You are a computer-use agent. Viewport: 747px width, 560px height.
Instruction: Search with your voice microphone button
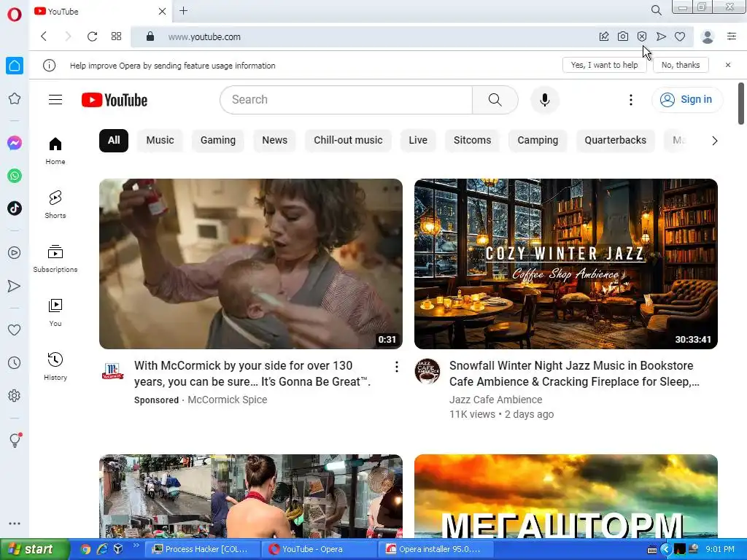point(544,99)
